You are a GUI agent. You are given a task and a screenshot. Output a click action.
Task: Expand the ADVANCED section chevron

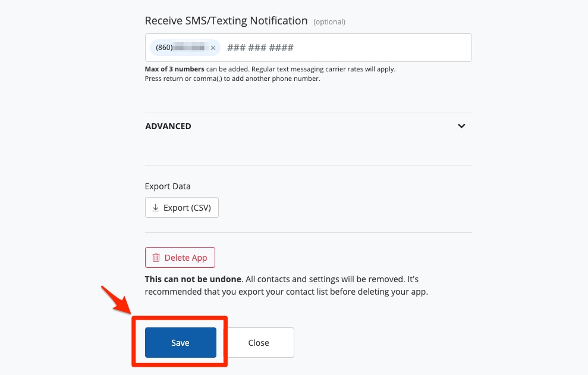(x=461, y=126)
